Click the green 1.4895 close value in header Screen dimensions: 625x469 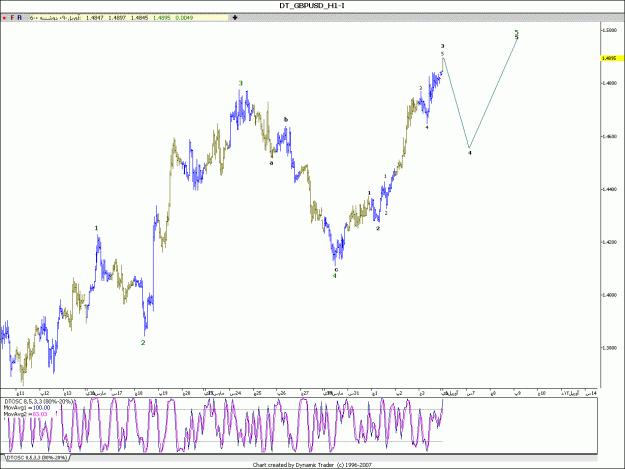[161, 18]
